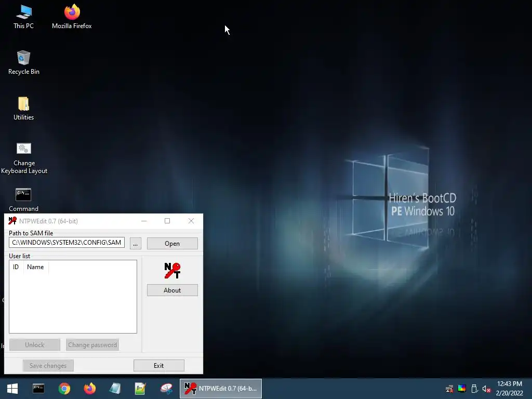
Task: Click the Name column header
Action: click(36, 267)
